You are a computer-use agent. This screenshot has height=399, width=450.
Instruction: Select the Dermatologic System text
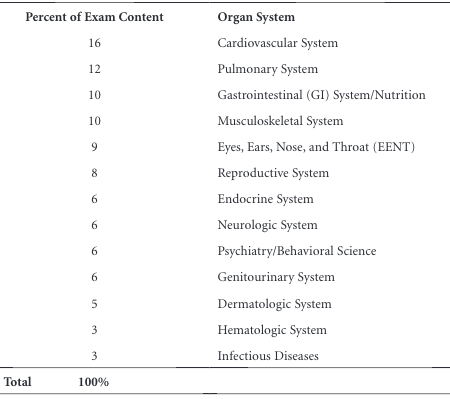pos(274,304)
